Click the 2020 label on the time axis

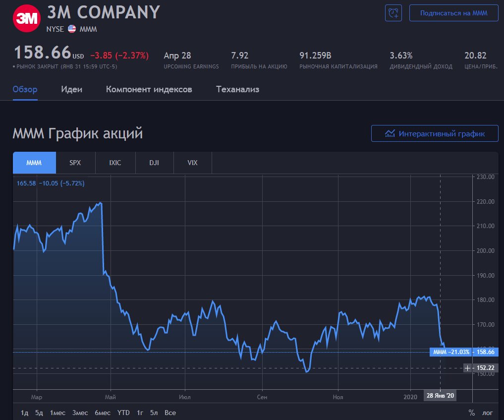(x=410, y=397)
